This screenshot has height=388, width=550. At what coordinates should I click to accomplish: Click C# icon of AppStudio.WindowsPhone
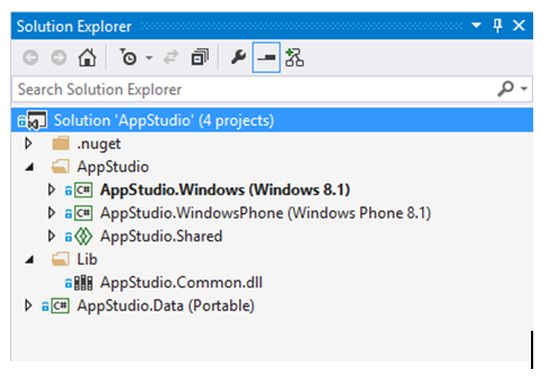83,213
